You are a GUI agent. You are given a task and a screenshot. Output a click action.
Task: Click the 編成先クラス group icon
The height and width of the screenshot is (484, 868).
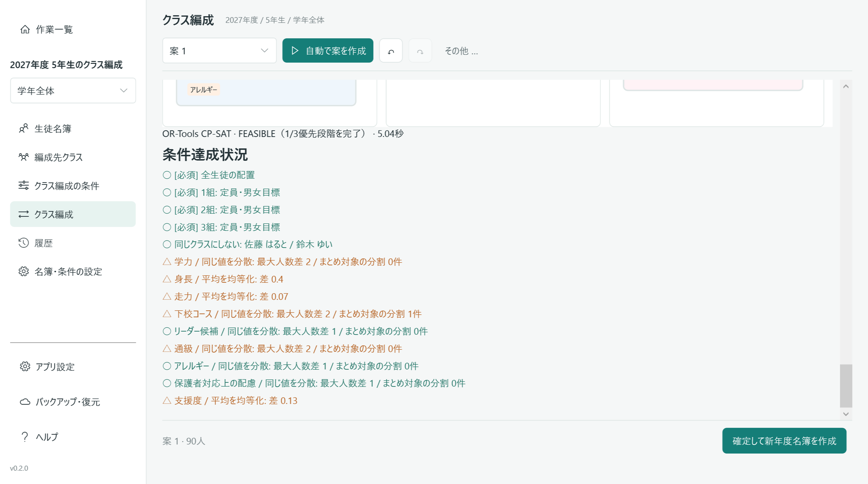(24, 157)
